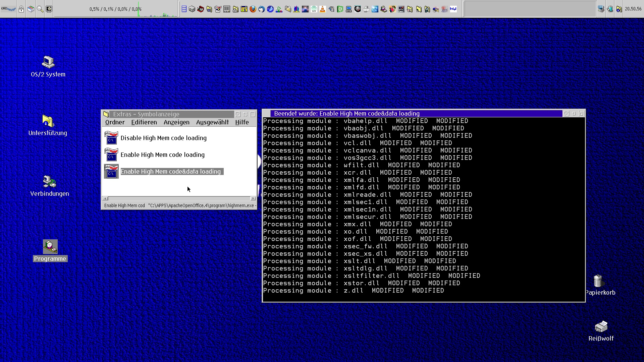Click the Verbindungen network icon
Screen dimensions: 644x362
coord(49,182)
